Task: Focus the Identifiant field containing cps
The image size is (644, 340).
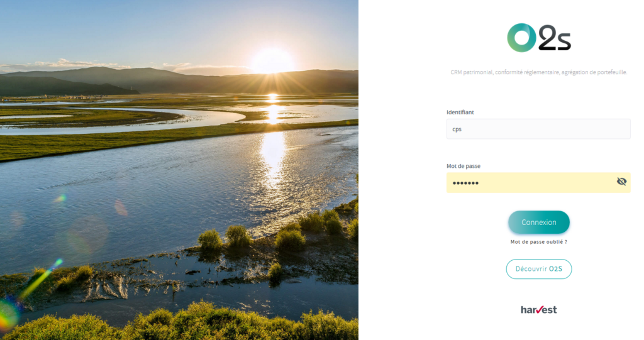Action: click(538, 129)
